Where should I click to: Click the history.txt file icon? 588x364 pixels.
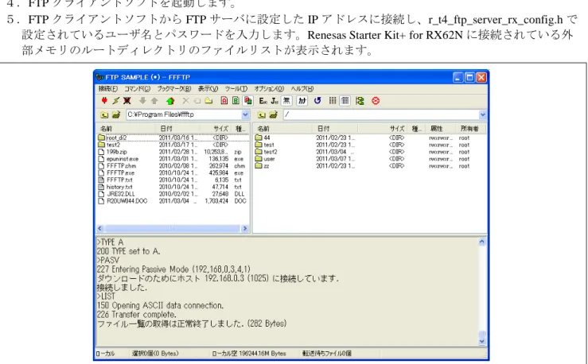click(x=101, y=187)
